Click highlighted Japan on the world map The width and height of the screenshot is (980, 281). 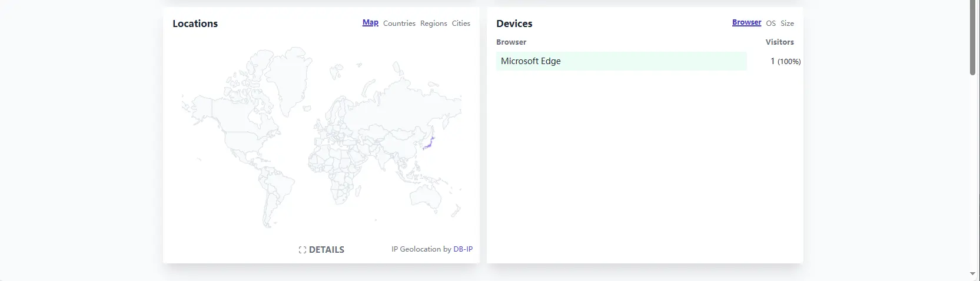(x=429, y=143)
